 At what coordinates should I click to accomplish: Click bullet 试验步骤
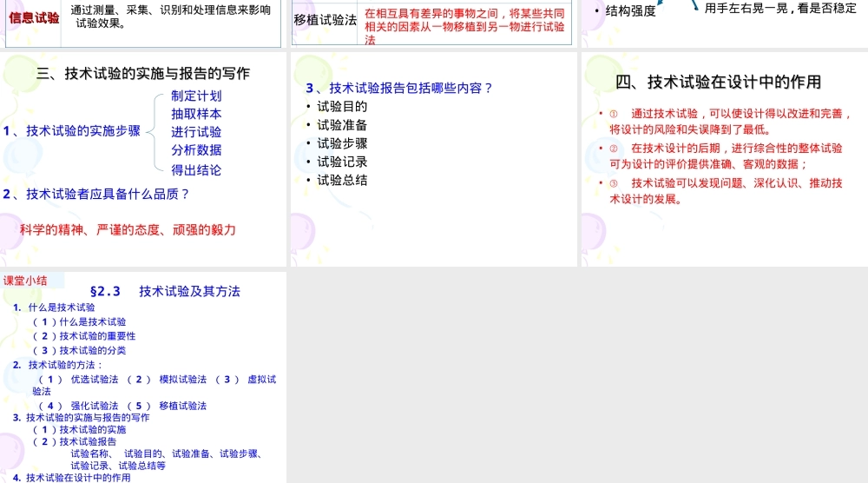[x=341, y=143]
